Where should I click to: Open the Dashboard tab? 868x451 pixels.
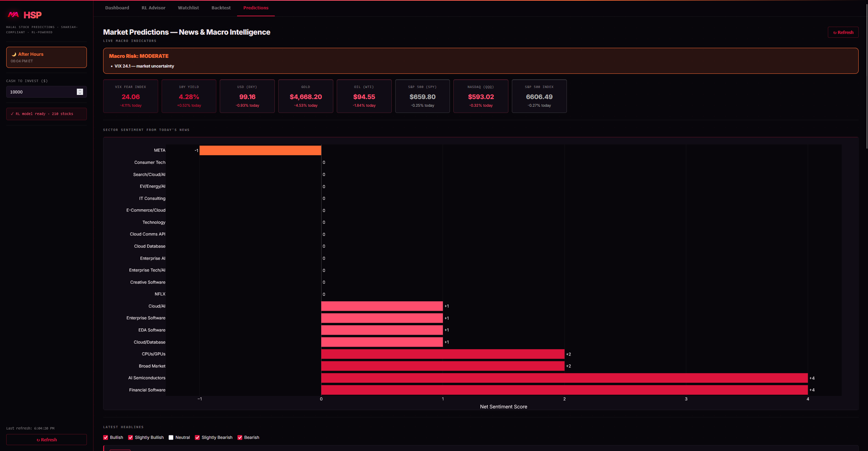[117, 8]
